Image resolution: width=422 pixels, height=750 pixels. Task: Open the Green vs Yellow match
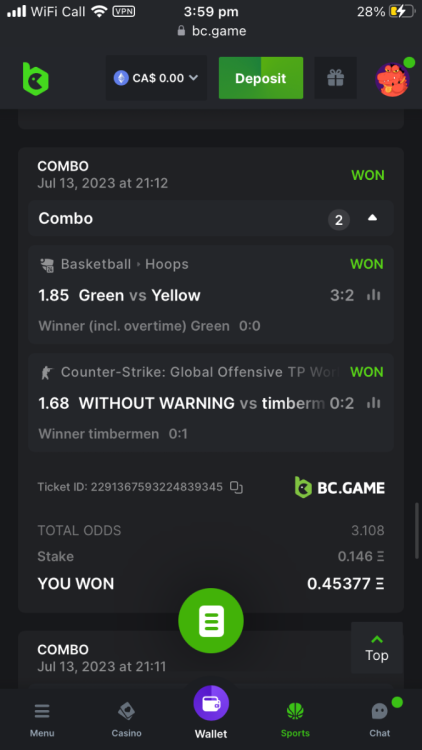[x=139, y=295]
